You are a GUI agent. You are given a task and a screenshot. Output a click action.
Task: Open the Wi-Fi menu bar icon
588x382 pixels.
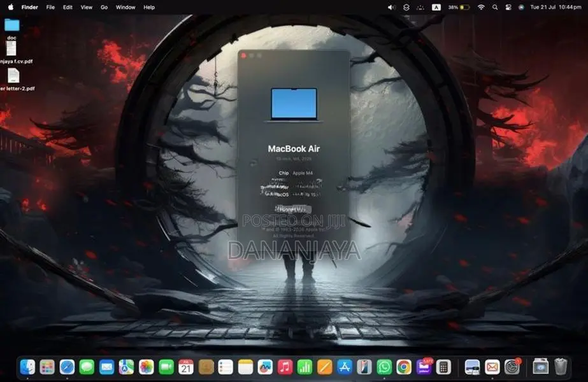(x=481, y=7)
